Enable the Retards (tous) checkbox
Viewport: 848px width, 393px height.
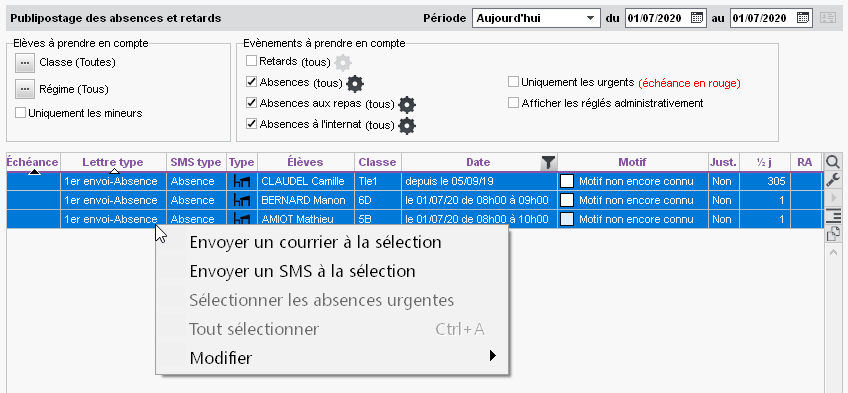point(251,61)
